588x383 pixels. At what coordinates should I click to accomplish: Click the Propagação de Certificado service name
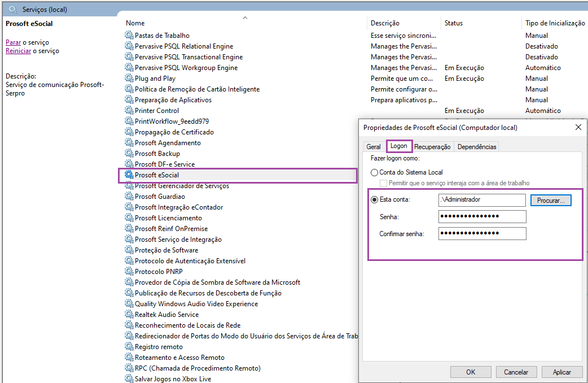click(x=174, y=132)
